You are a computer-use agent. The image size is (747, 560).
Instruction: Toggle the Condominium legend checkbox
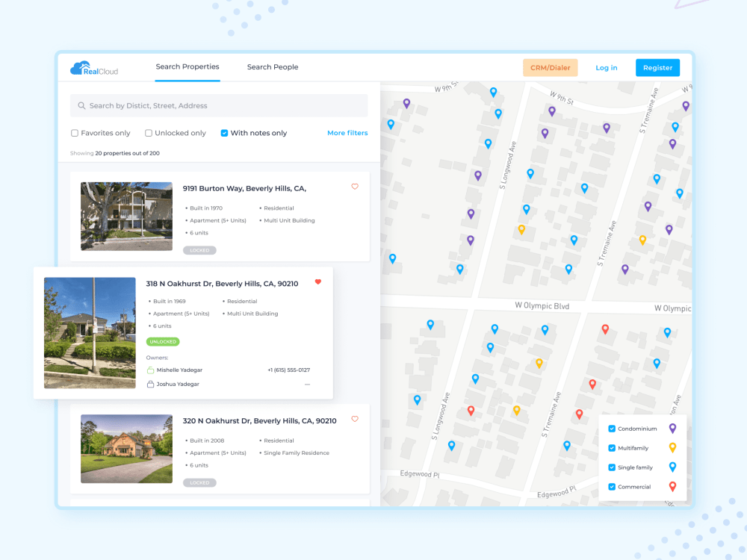tap(612, 429)
